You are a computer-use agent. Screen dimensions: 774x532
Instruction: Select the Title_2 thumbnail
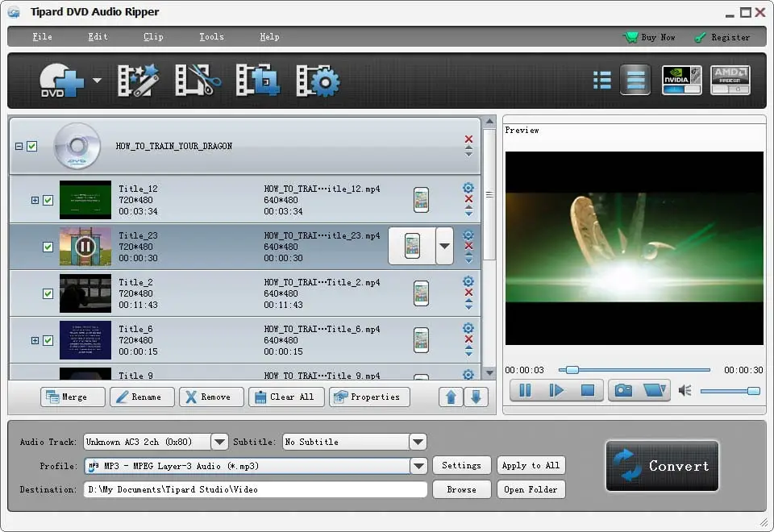coord(85,293)
